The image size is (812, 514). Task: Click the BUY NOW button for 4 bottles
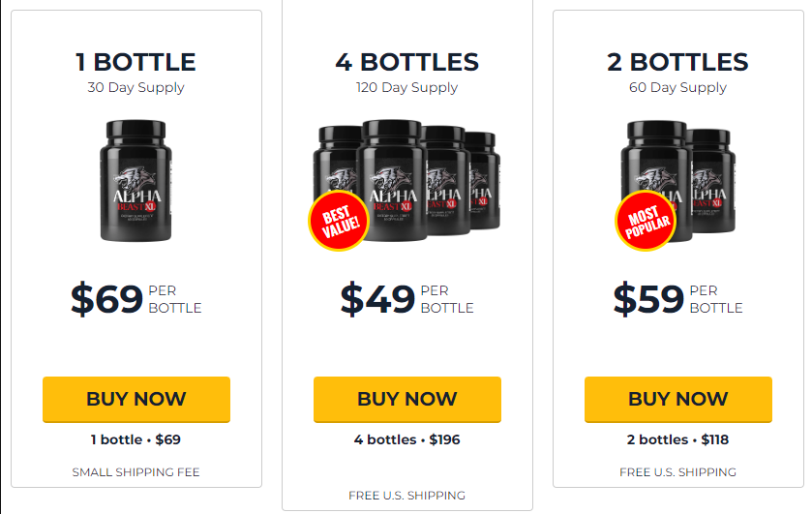pos(407,400)
